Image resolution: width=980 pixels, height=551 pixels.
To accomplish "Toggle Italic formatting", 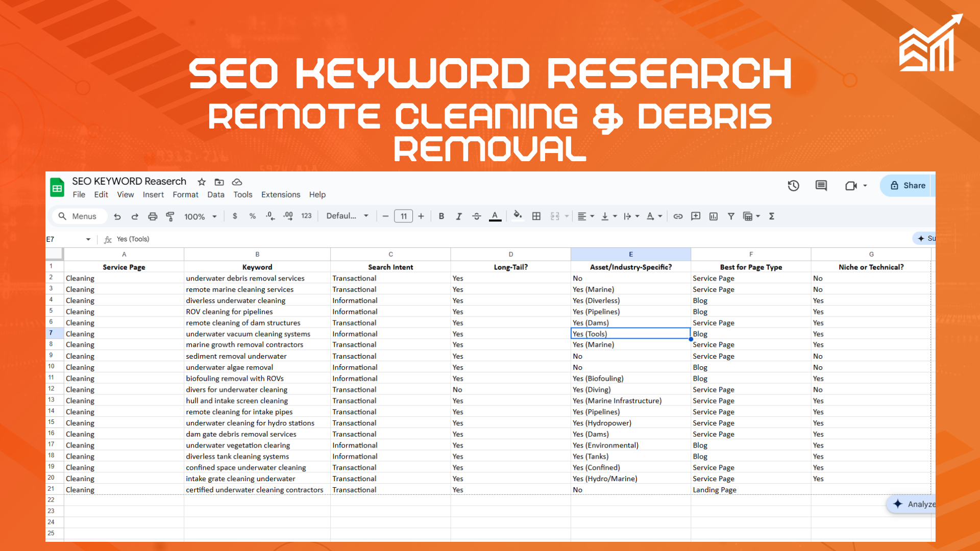I will coord(459,216).
